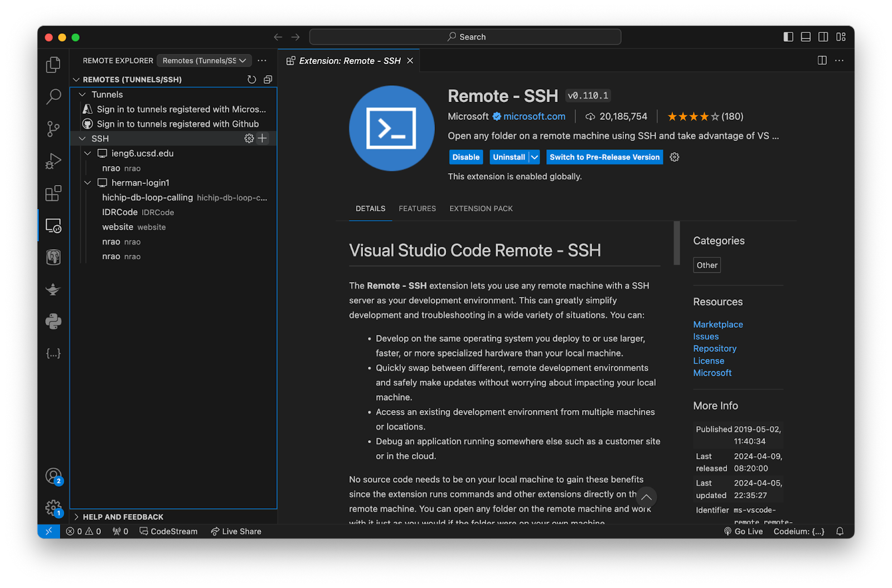Refresh the Remotes list
Viewport: 892px width, 588px height.
(x=252, y=80)
